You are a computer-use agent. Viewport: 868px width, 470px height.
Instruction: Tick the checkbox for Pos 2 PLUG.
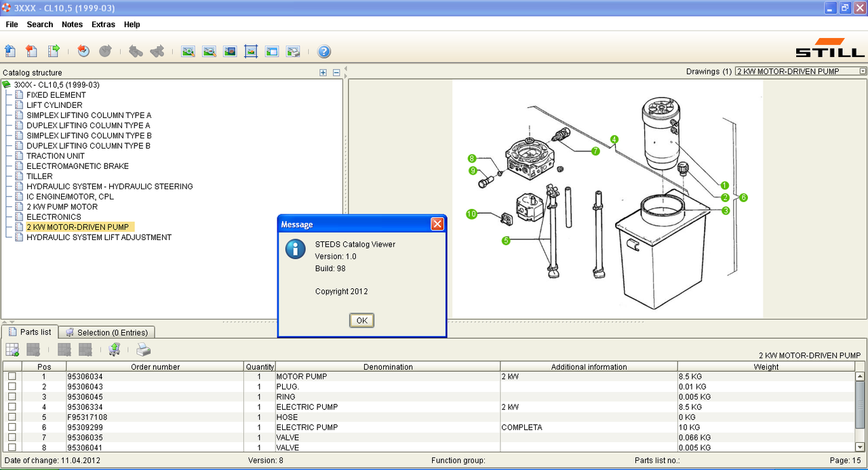pyautogui.click(x=12, y=387)
